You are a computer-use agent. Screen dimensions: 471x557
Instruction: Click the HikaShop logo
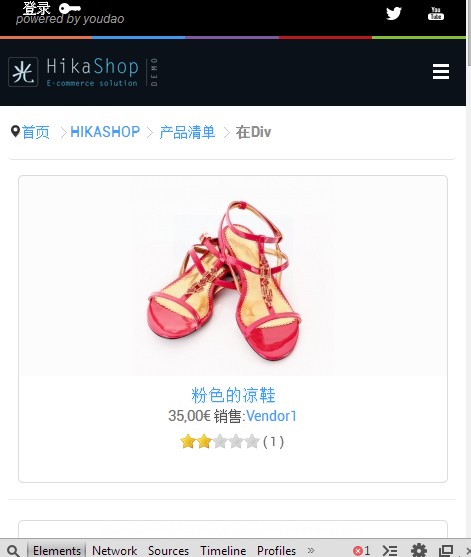click(x=83, y=72)
